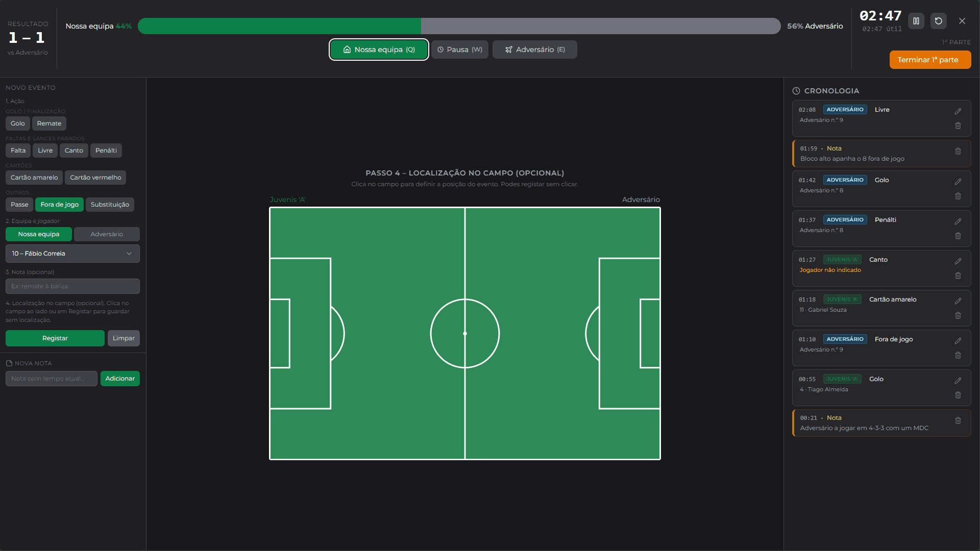980x551 pixels.
Task: Click Terminar 1ª parte button
Action: (930, 60)
